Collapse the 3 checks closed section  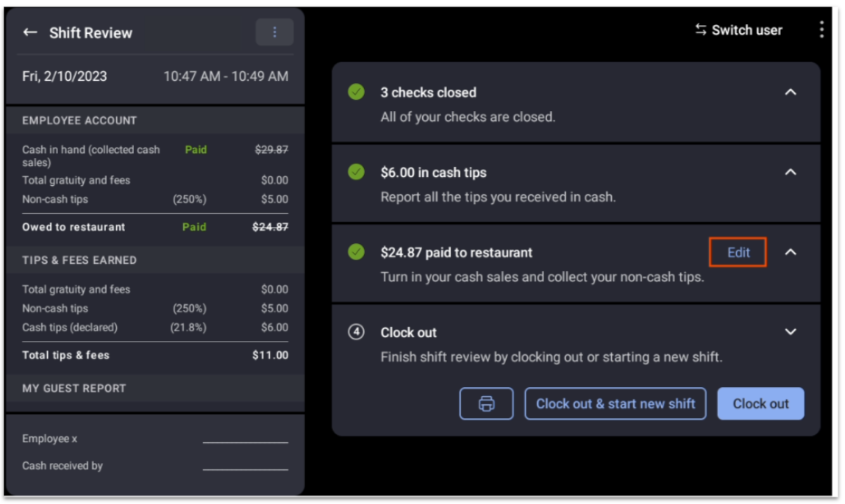coord(791,92)
